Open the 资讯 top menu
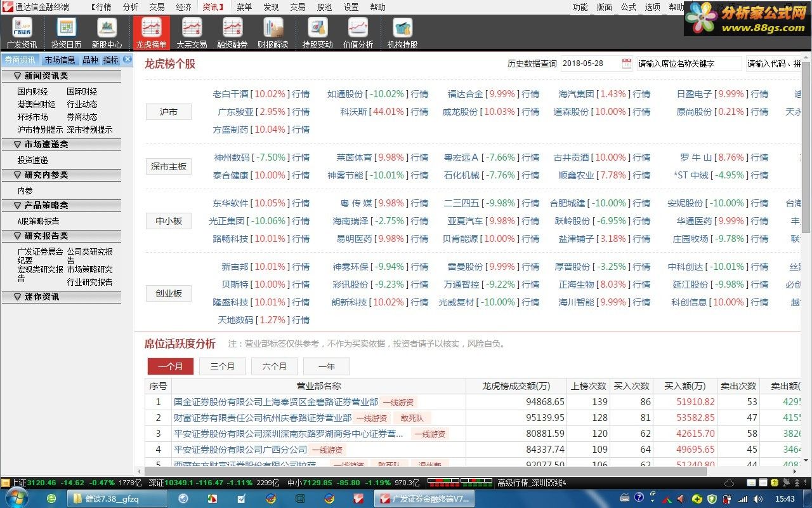 [213, 7]
